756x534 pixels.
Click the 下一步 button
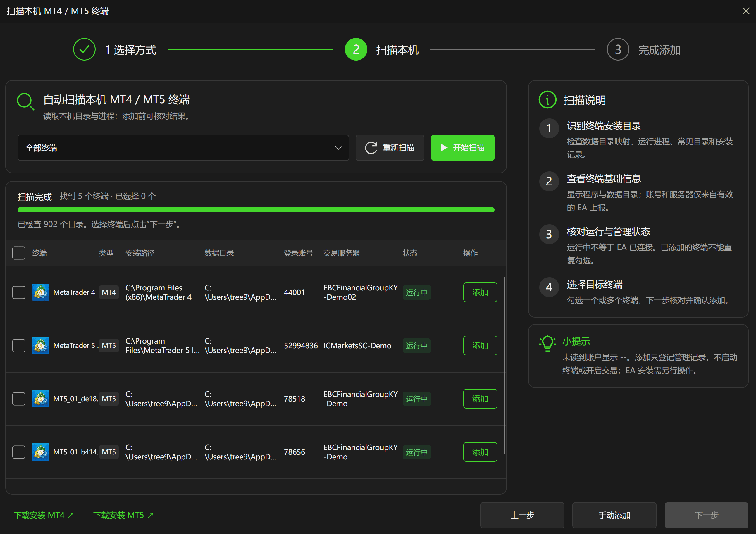(707, 515)
